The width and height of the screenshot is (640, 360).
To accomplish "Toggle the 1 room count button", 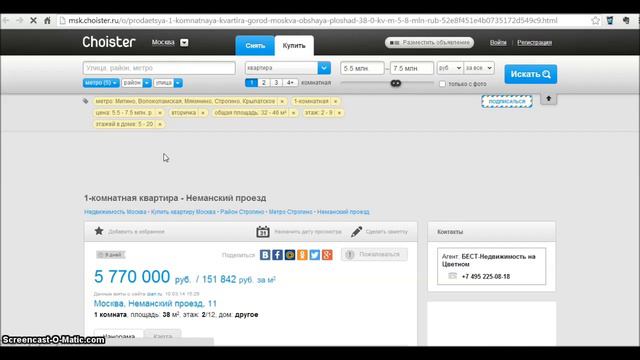I will tap(251, 83).
